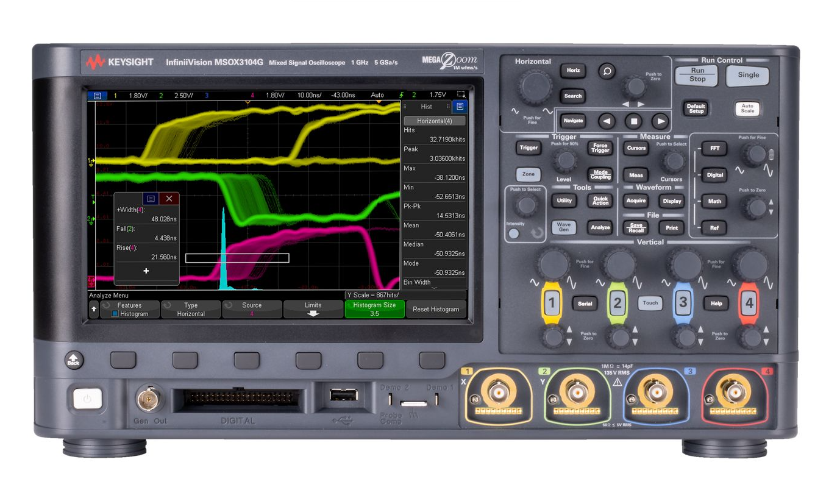The image size is (826, 504).
Task: Toggle channel 1 with the yellow key
Action: pyautogui.click(x=552, y=303)
